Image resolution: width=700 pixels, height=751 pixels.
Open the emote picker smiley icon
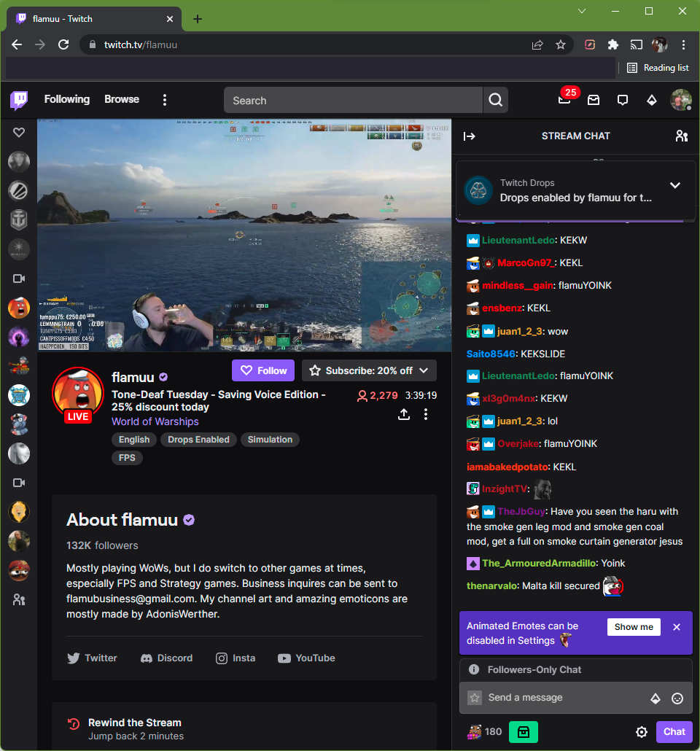coord(677,699)
